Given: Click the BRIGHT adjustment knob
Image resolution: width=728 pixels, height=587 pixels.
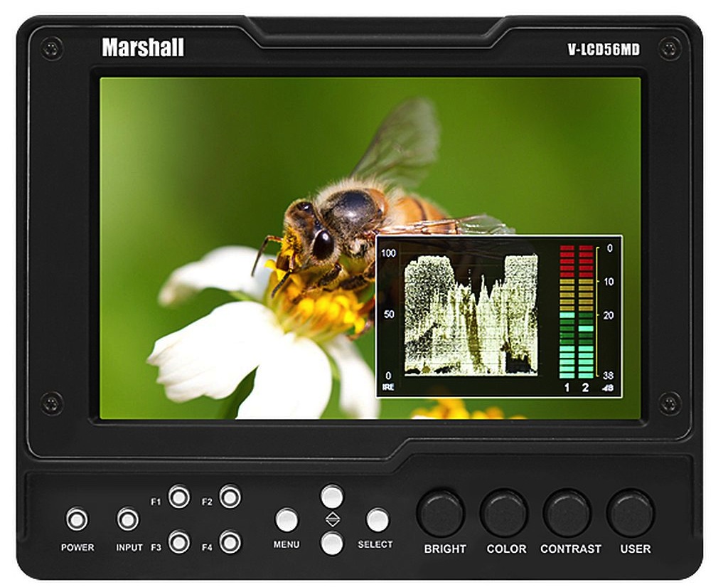Looking at the screenshot, I should (441, 513).
